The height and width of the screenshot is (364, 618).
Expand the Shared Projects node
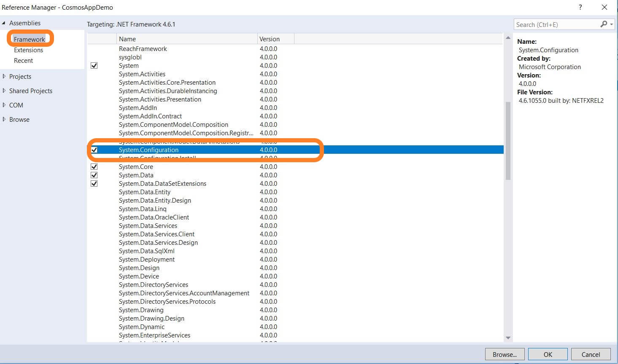[4, 91]
